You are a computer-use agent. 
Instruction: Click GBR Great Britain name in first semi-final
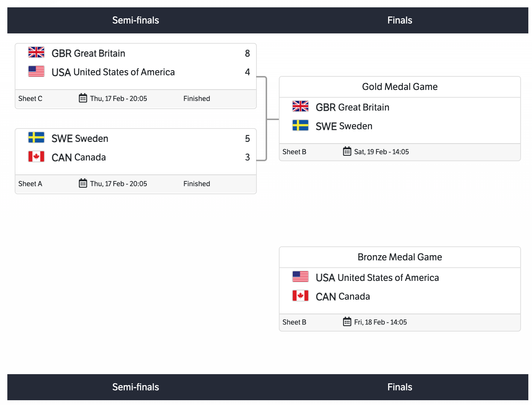[88, 54]
